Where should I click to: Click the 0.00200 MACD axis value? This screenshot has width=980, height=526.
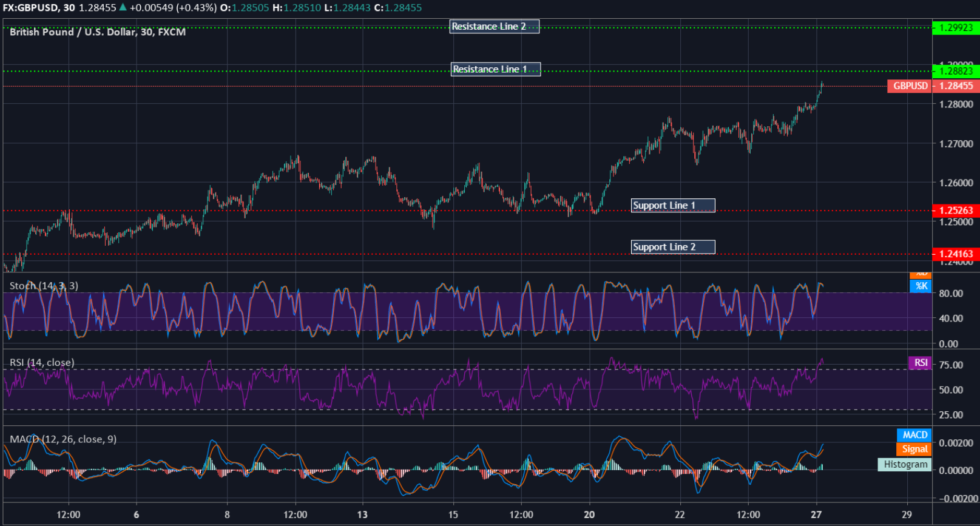click(x=956, y=443)
